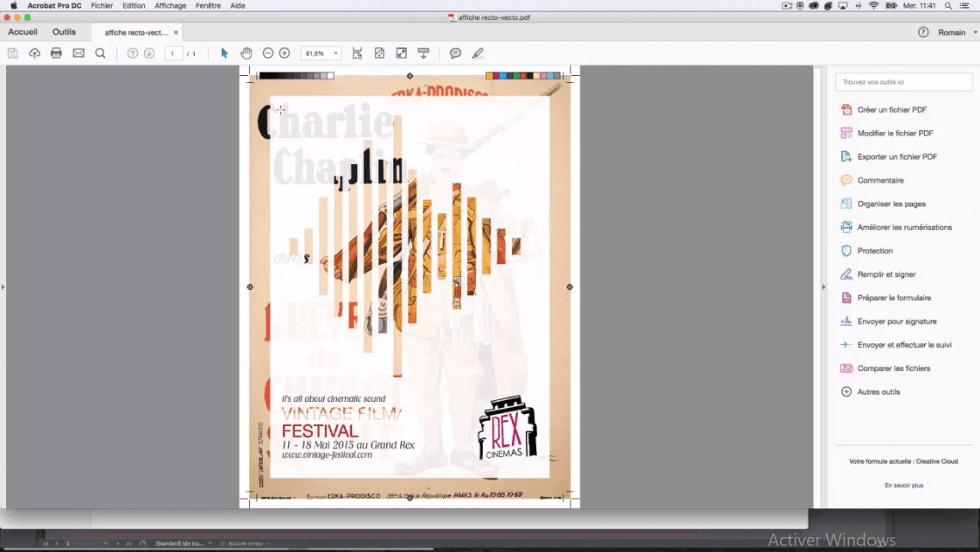
Task: Zoom out with the minus icon
Action: click(x=266, y=52)
